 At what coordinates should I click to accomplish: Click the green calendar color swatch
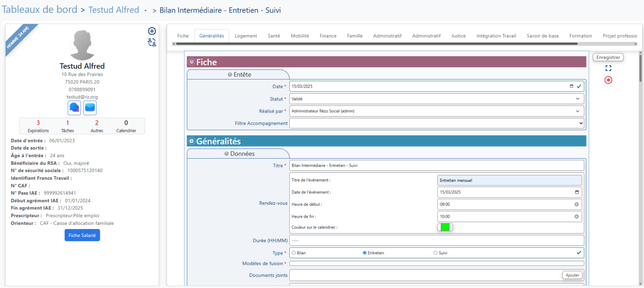[x=445, y=227]
